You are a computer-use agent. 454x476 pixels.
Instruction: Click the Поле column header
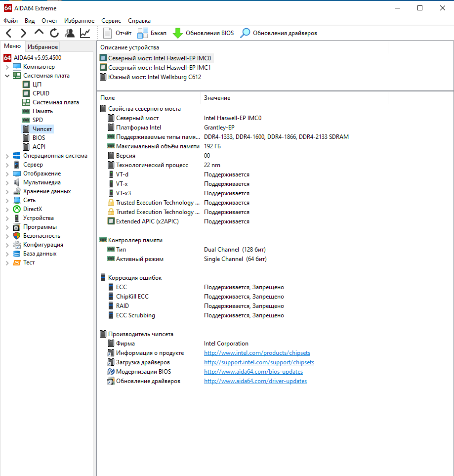pos(149,98)
